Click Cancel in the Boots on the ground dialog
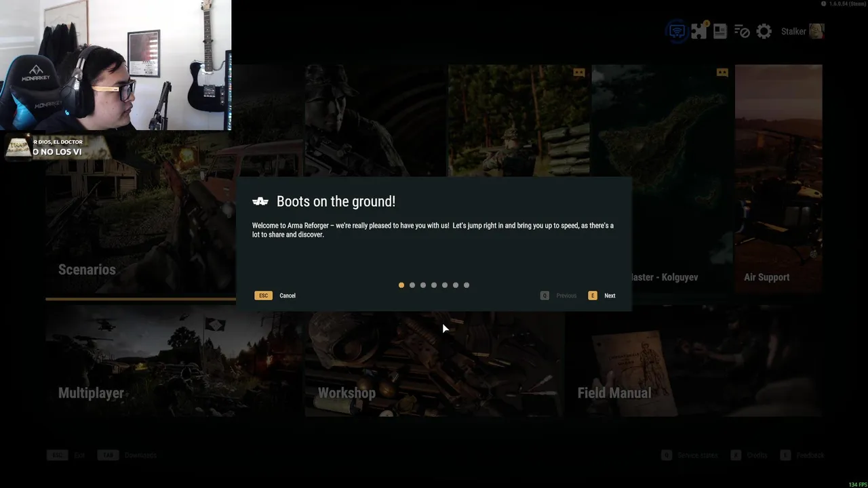The width and height of the screenshot is (868, 488). 288,296
